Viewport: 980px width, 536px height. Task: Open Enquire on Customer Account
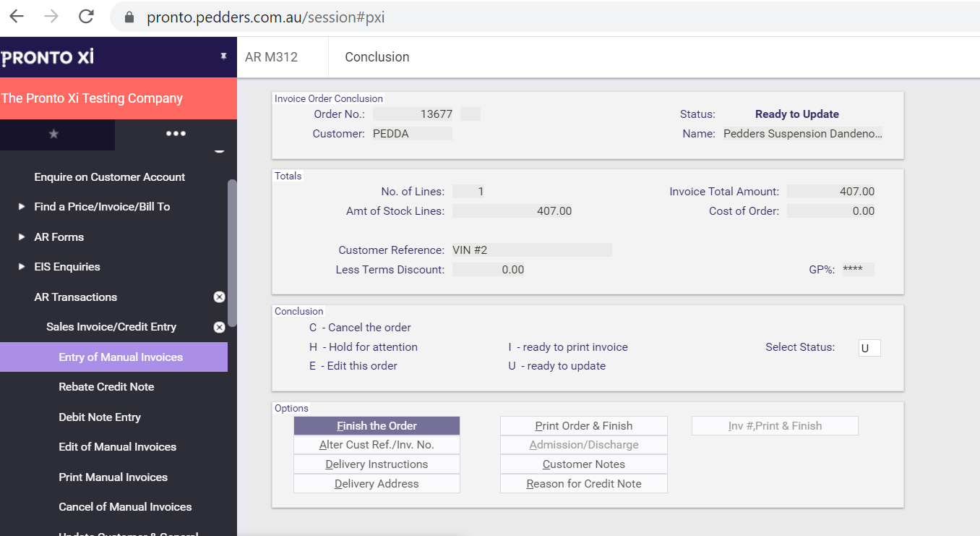[110, 177]
